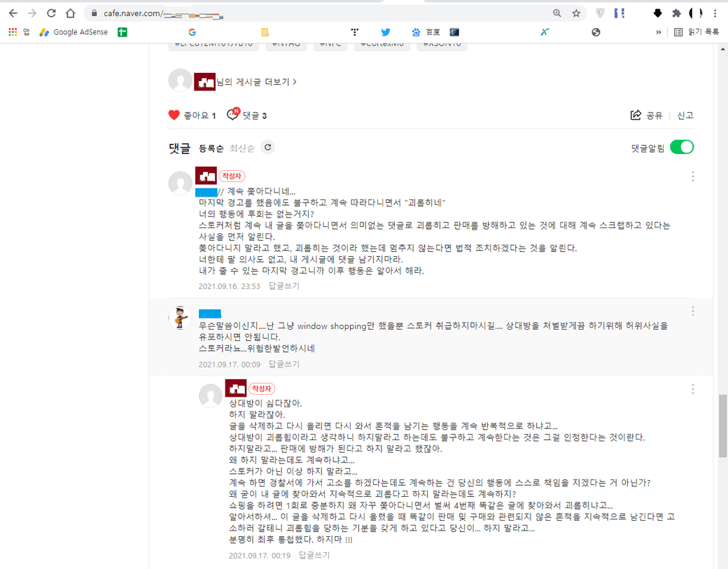
Task: Open the Chrome extensions puzzle icon
Action: [x=676, y=13]
